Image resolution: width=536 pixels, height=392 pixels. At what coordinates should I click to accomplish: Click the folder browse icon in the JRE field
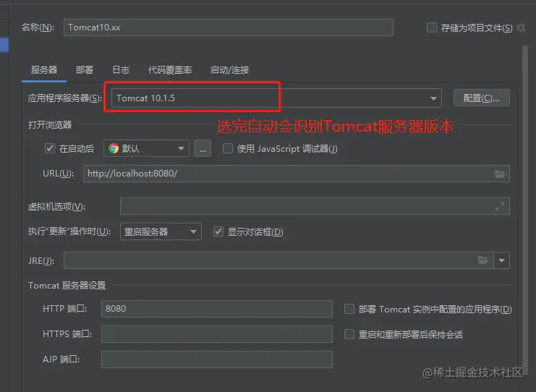483,260
